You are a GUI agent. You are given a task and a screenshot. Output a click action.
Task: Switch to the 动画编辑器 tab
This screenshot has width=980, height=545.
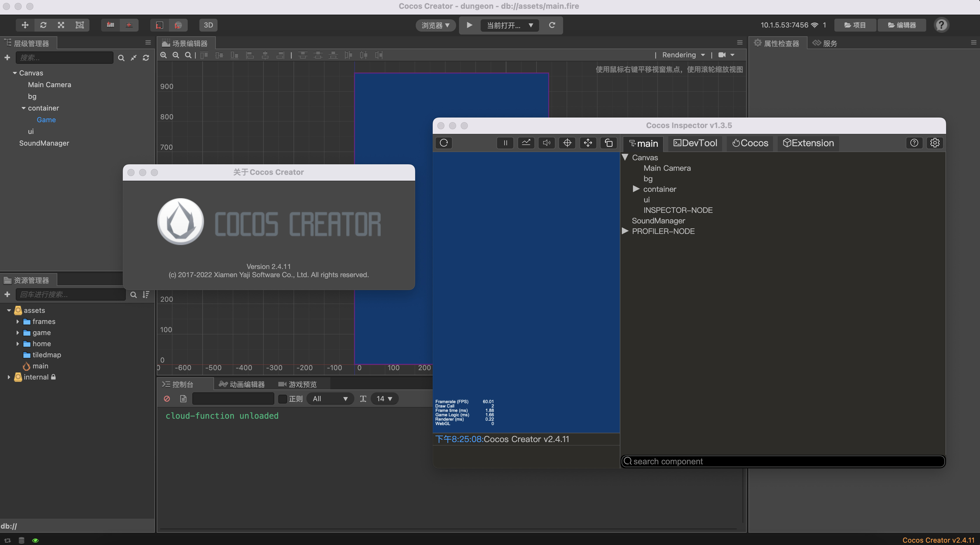(242, 384)
